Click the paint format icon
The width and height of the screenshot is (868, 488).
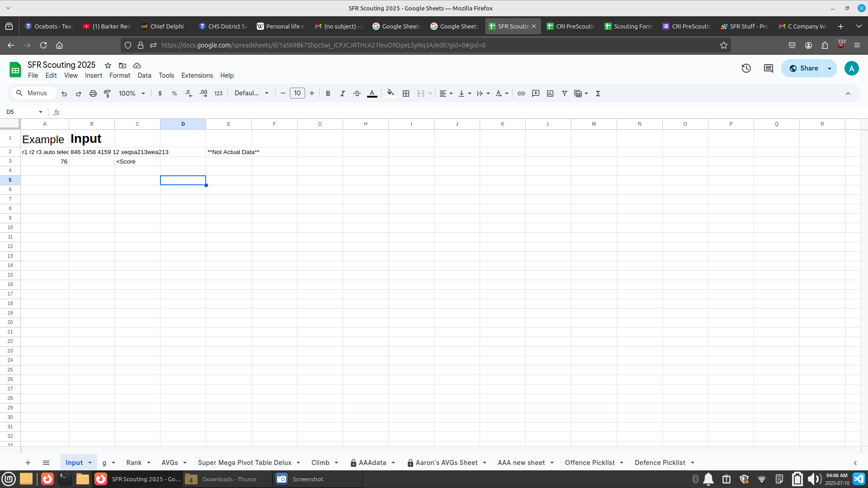(x=107, y=94)
